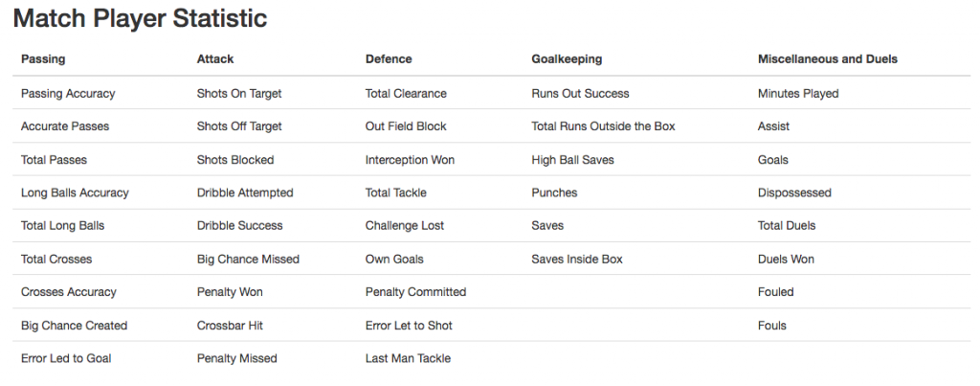This screenshot has height=386, width=980.
Task: Select the Saves Inside Box entry
Action: (577, 259)
